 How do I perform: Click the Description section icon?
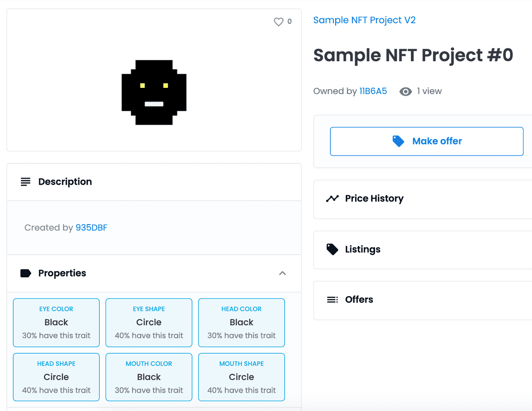click(x=25, y=181)
